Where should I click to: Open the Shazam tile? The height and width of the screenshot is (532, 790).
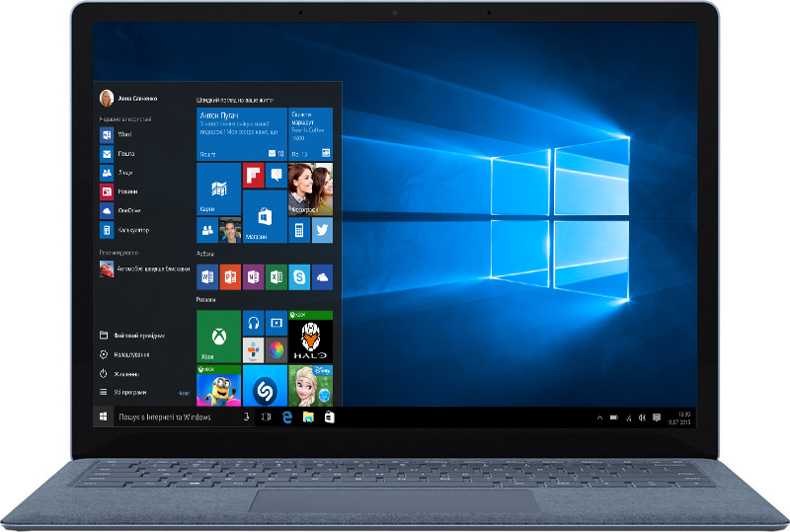point(265,386)
